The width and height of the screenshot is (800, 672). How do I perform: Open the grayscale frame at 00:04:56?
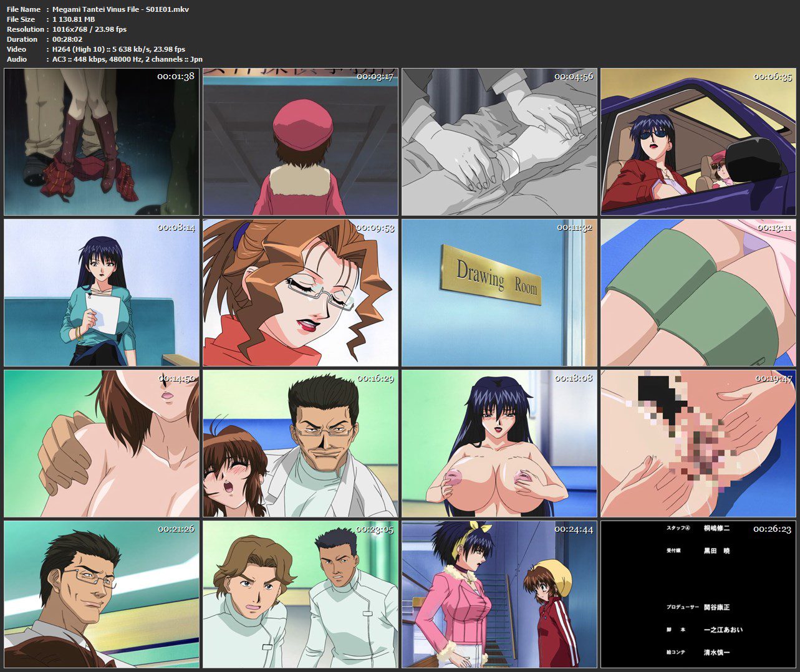499,142
